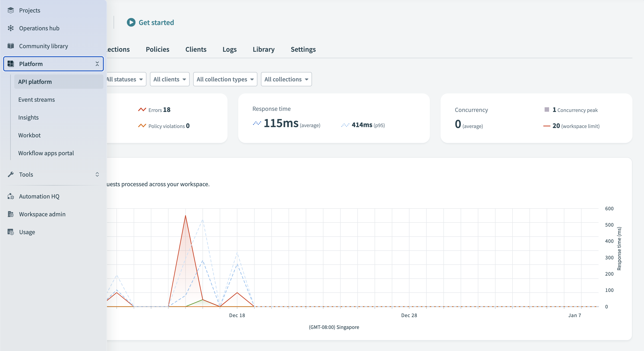
Task: Click the Automation HQ icon
Action: [x=11, y=196]
